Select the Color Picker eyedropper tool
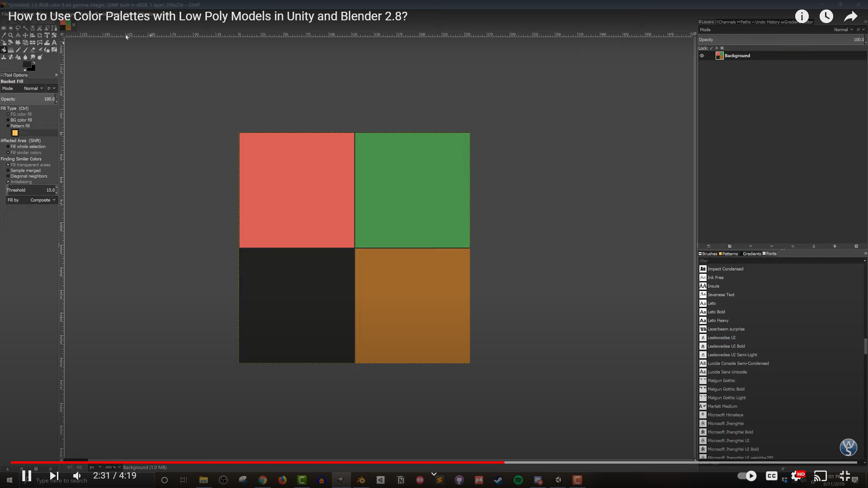 (x=4, y=35)
